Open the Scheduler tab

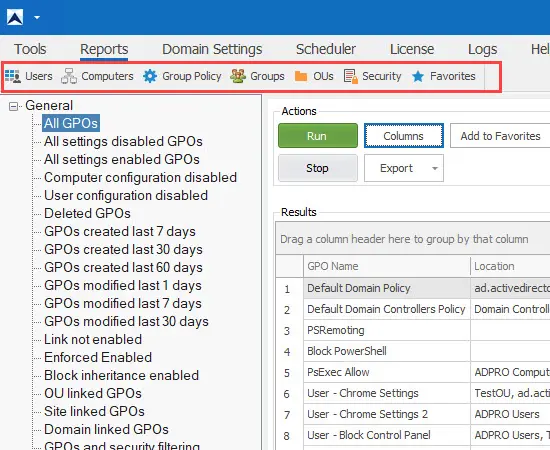[x=326, y=49]
